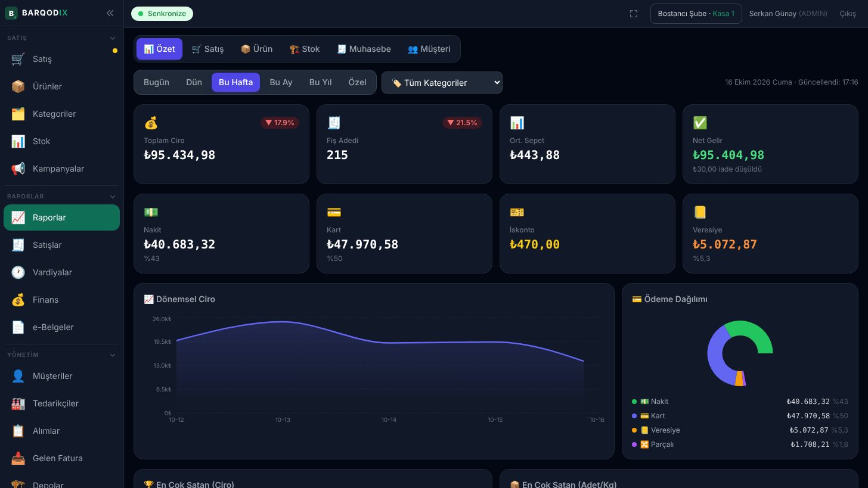Screen dimensions: 868x488
Task: Click the Müşteriler person icon
Action: click(x=18, y=376)
